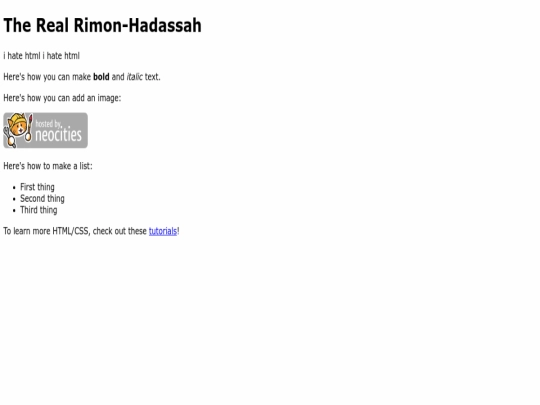Click the 'Third thing' list item
Viewport: 540px width, 405px height.
pos(39,210)
